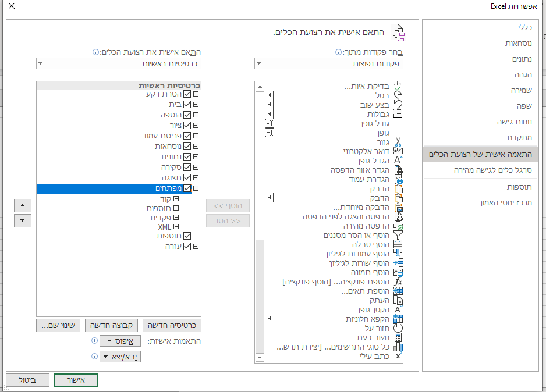Toggle the נוסחאות tab checkbox
The image size is (546, 392).
[x=187, y=147]
